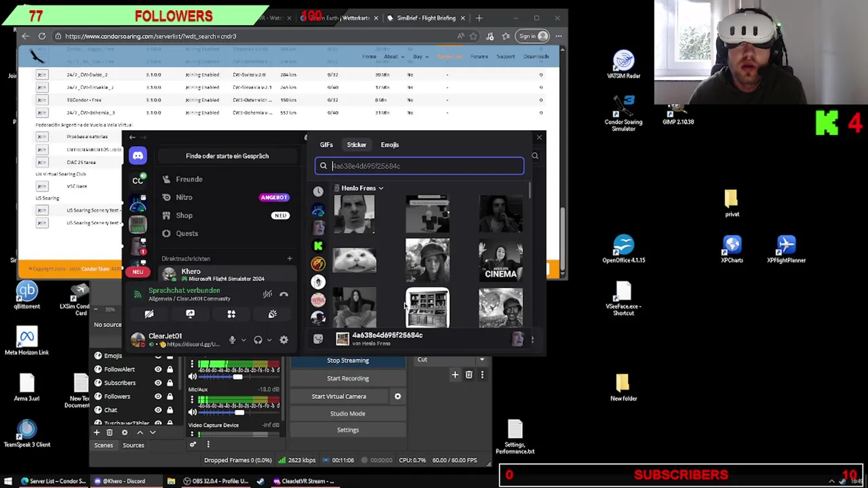Open the soundboard in Discord
The width and height of the screenshot is (868, 488).
click(x=273, y=314)
